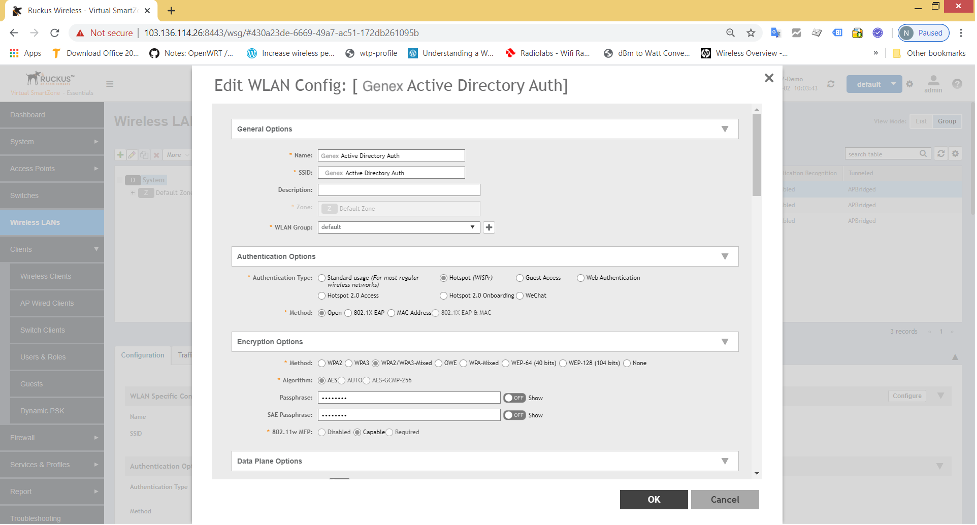Set 802.11w MFP to Required
This screenshot has width=977, height=525.
click(389, 432)
